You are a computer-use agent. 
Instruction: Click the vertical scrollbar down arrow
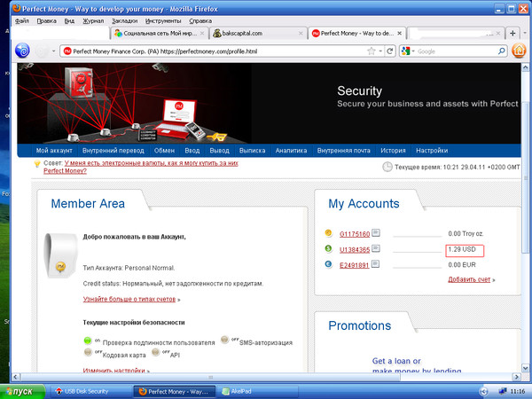[525, 368]
